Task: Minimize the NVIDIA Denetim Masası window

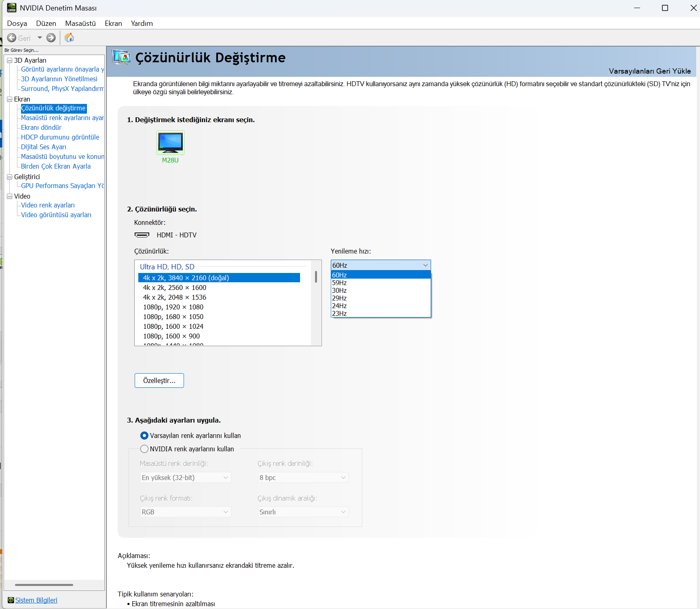Action: click(x=637, y=8)
